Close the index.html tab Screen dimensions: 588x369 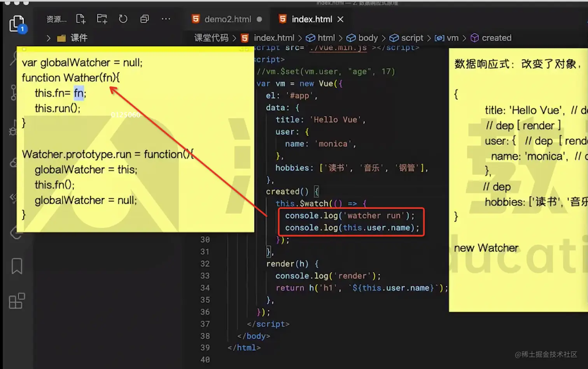click(x=340, y=19)
